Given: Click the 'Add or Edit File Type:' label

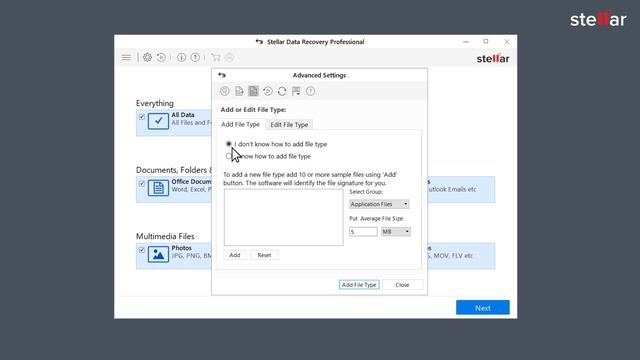Looking at the screenshot, I should pos(253,110).
